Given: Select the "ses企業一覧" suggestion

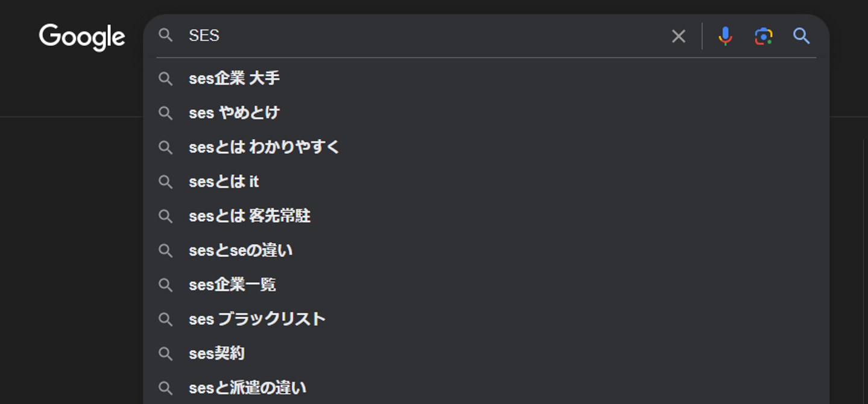Looking at the screenshot, I should [x=232, y=285].
